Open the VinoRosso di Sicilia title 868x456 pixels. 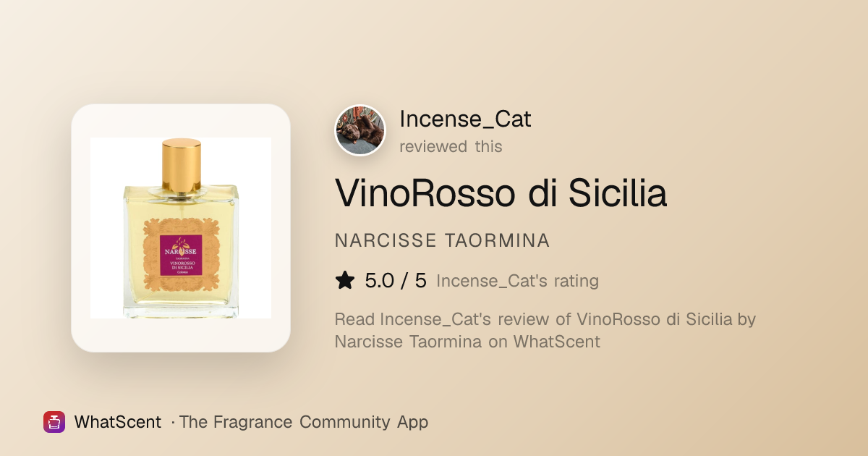click(501, 193)
